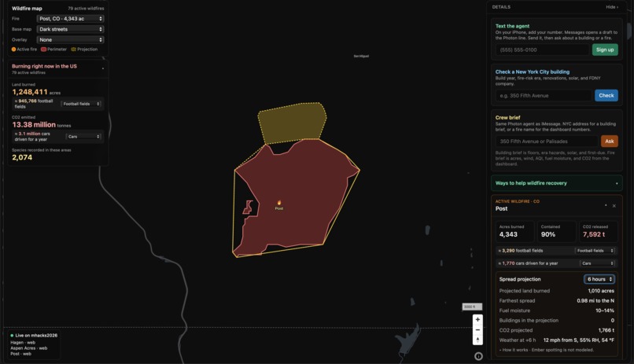Click the small perimeter patch west of the Post marker

(248, 208)
